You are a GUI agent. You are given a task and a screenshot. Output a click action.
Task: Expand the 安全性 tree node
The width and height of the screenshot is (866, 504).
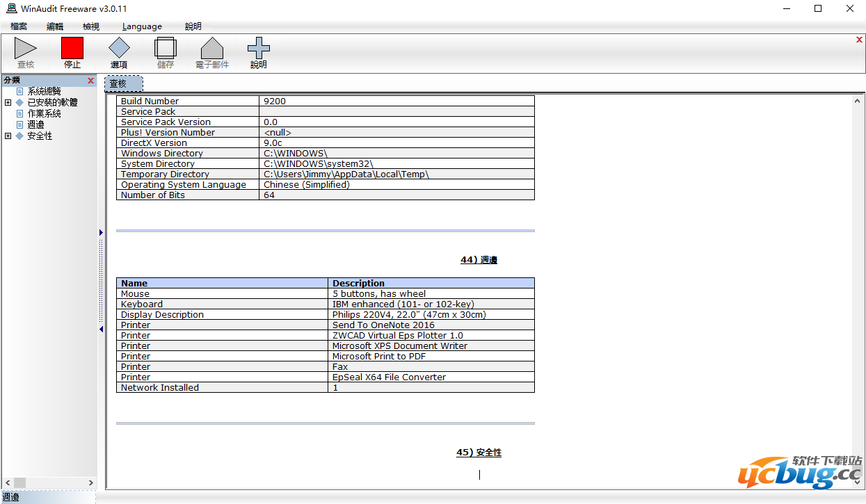point(8,136)
